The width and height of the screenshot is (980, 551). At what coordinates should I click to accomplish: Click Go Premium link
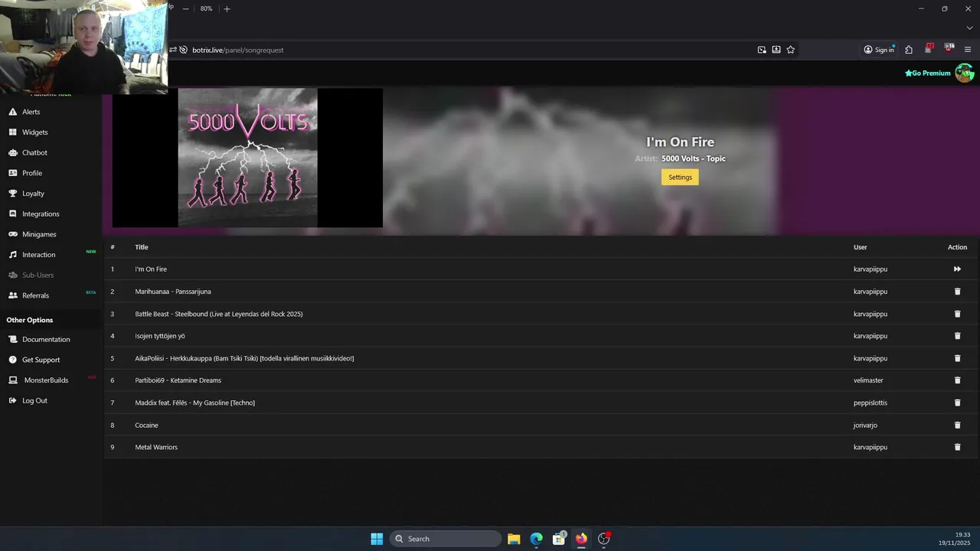tap(928, 73)
